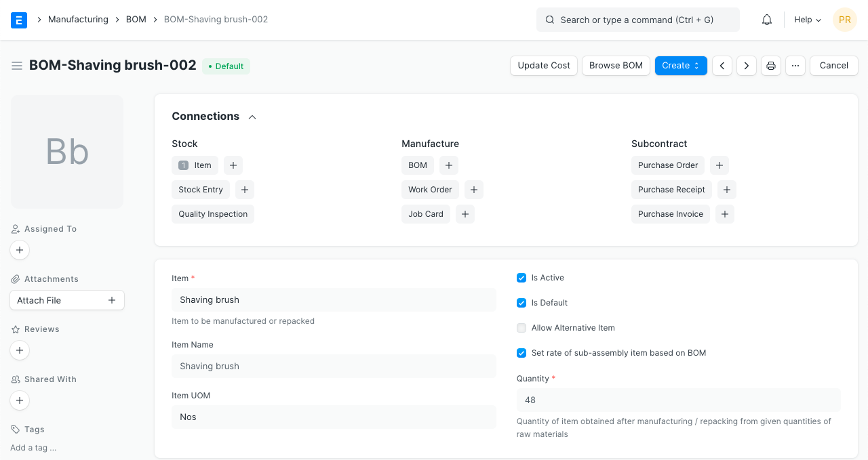Open the Help dropdown menu
Viewport: 868px width, 460px height.
click(807, 20)
